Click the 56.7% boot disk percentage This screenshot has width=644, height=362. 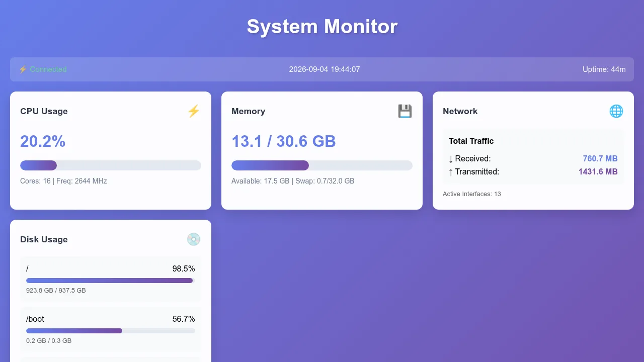click(184, 319)
